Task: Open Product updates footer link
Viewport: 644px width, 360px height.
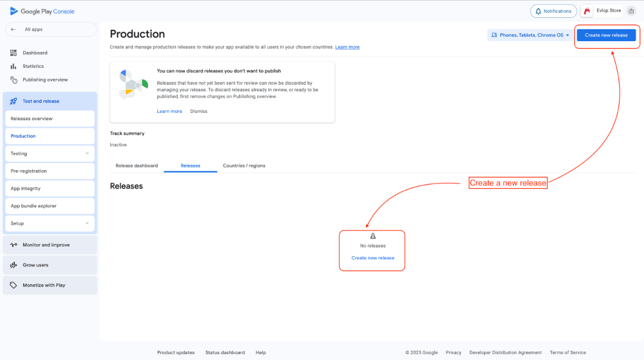Action: (176, 353)
